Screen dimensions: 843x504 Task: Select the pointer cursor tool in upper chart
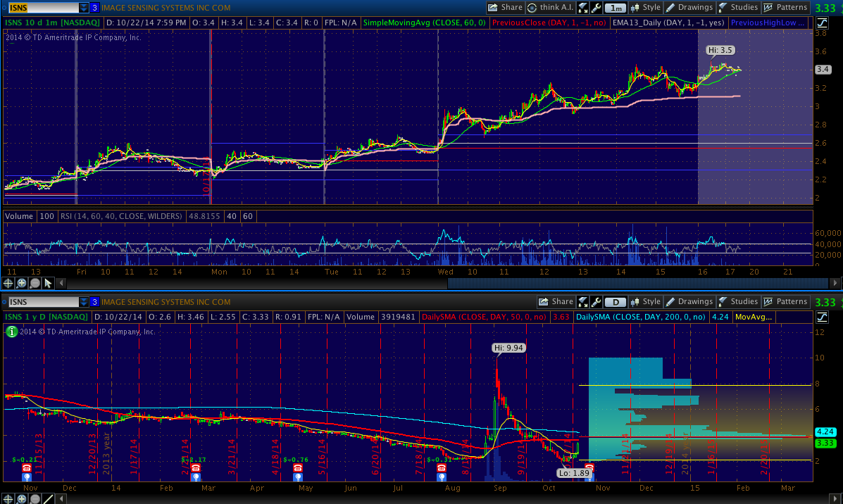[48, 283]
